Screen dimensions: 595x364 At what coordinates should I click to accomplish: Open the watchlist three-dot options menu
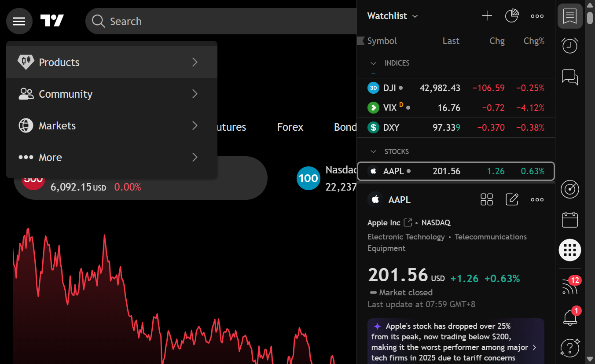click(537, 16)
